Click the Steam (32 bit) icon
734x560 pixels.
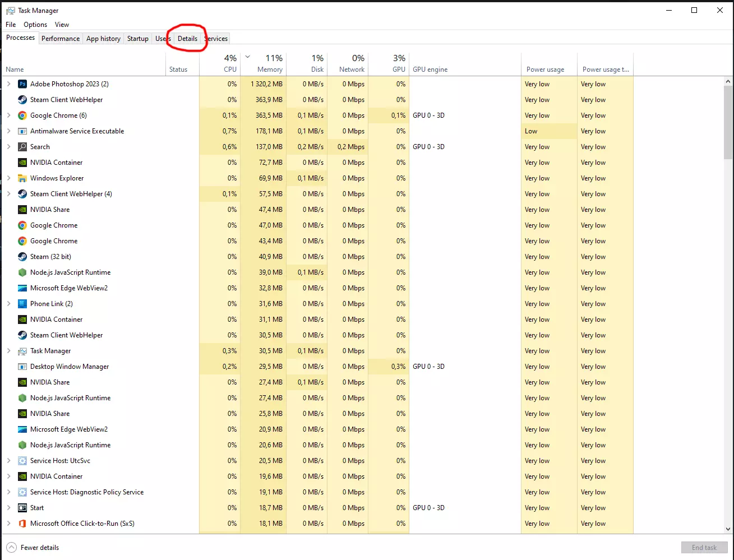click(x=22, y=257)
